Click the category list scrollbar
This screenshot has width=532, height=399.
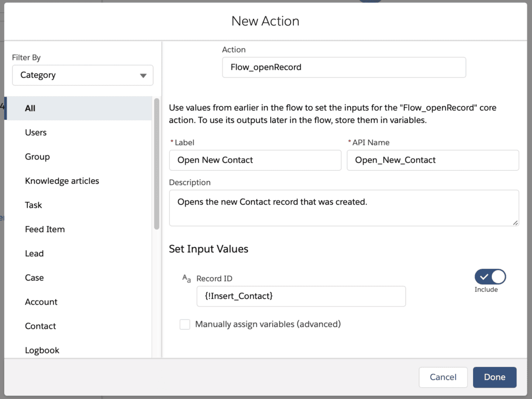click(157, 164)
